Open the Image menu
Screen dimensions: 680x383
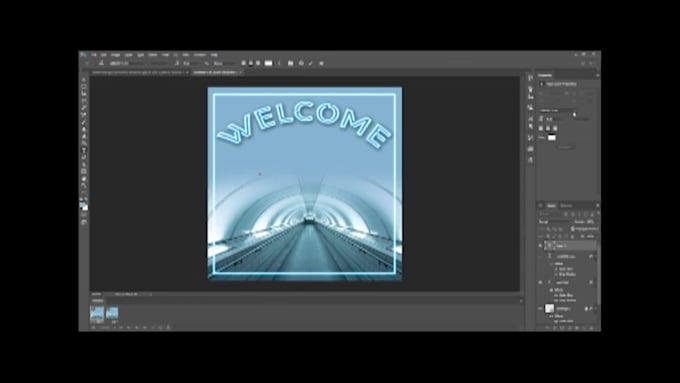click(115, 55)
